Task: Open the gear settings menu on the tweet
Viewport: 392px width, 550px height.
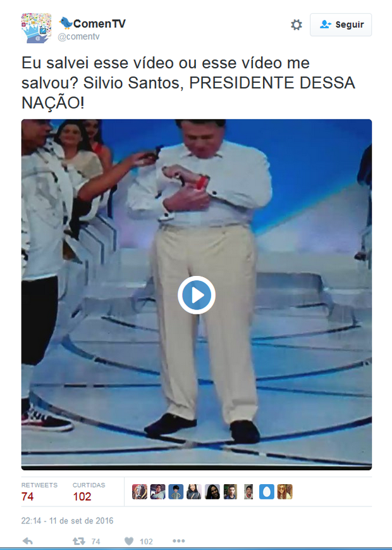Action: click(297, 25)
